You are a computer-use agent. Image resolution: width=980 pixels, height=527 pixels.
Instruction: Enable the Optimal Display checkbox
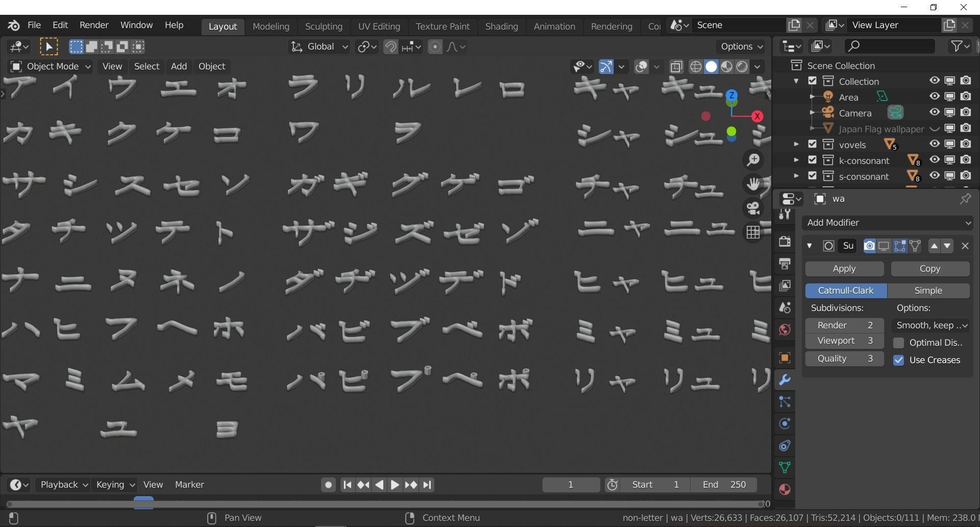899,343
